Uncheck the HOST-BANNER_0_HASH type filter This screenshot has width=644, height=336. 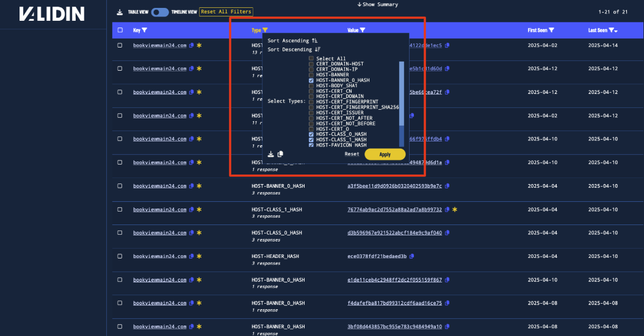pyautogui.click(x=311, y=80)
